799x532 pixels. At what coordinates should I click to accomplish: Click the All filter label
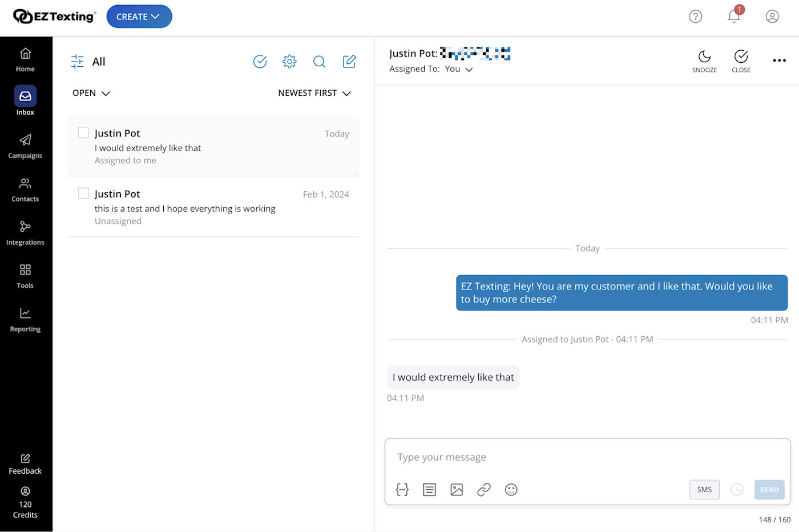pos(99,62)
